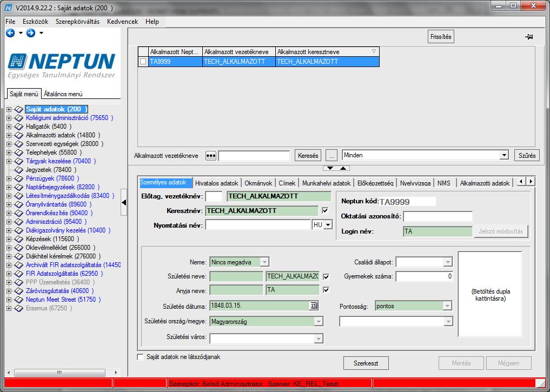Collapse the left menu panel arrow
This screenshot has width=550, height=392.
[123, 202]
